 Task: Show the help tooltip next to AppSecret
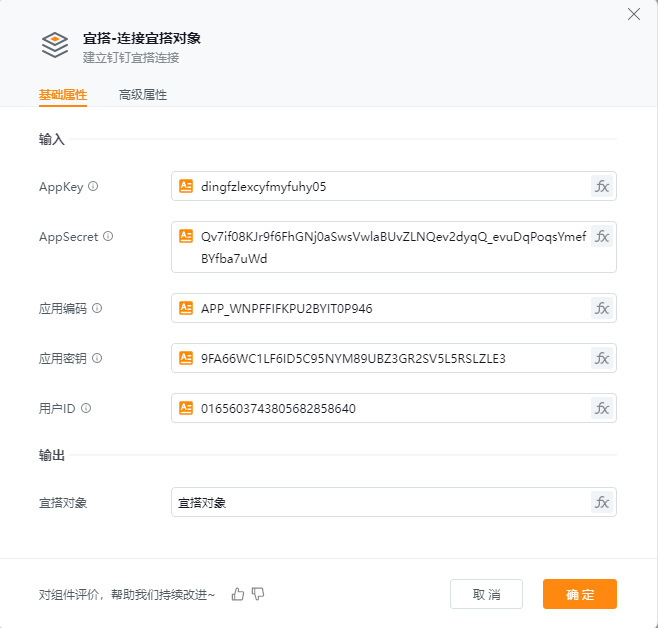click(x=108, y=236)
